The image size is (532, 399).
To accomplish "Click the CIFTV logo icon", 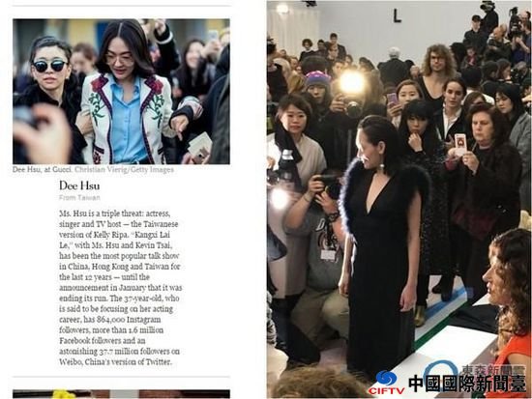I will click(x=387, y=383).
